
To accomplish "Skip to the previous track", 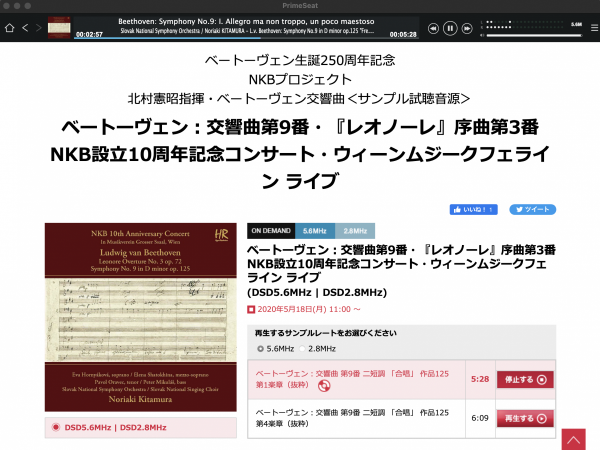I will 433,28.
